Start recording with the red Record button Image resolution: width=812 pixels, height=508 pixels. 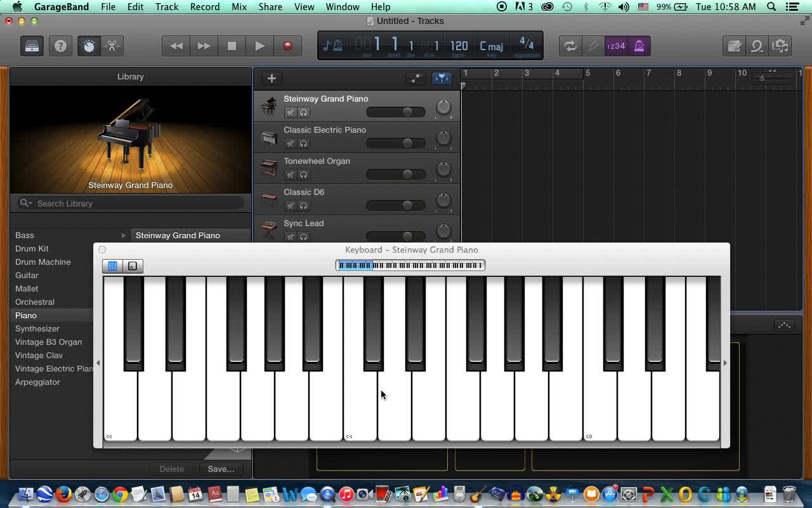287,46
